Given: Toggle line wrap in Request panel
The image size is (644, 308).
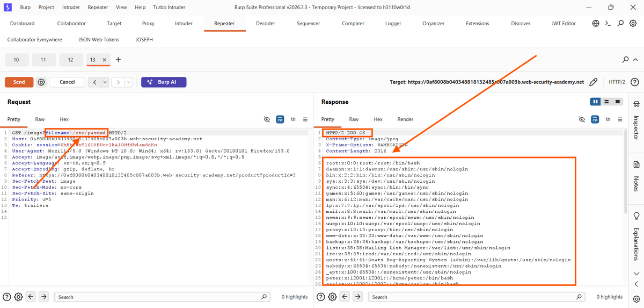Looking at the screenshot, I should (280, 119).
